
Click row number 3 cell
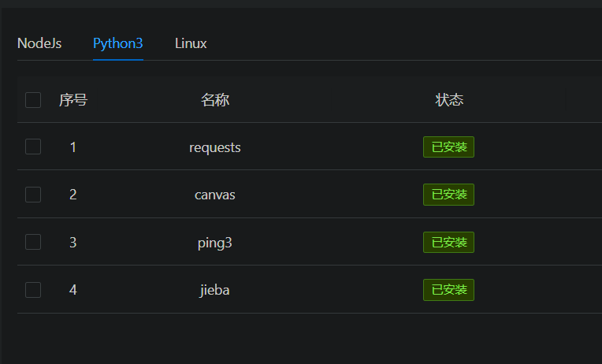[73, 243]
